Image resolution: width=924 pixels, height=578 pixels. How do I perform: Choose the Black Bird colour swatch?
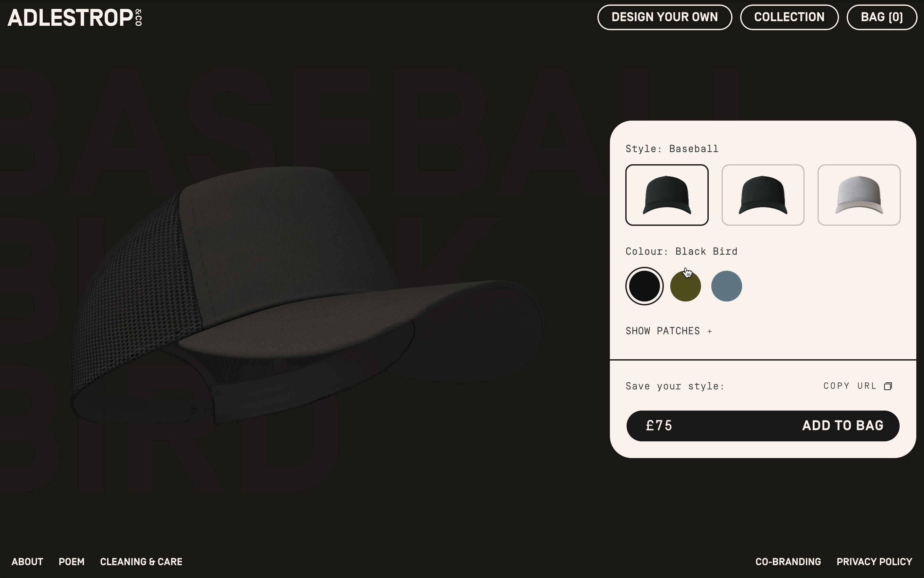coord(644,286)
